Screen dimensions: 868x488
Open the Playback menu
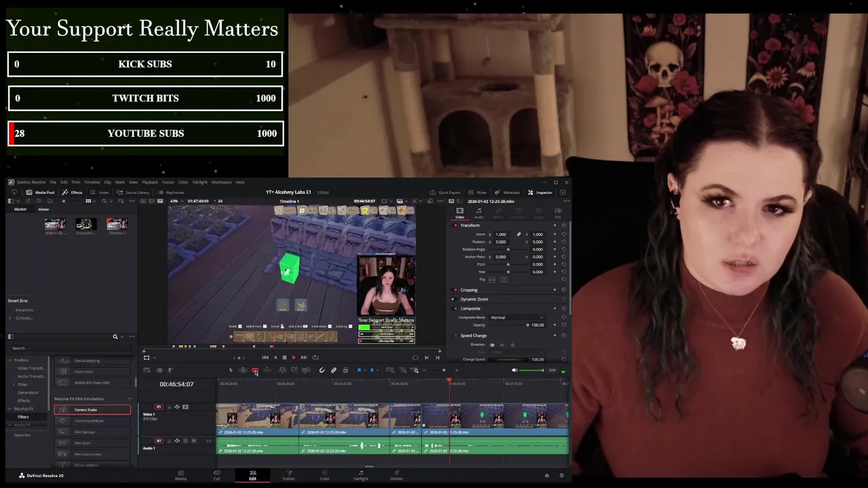150,182
